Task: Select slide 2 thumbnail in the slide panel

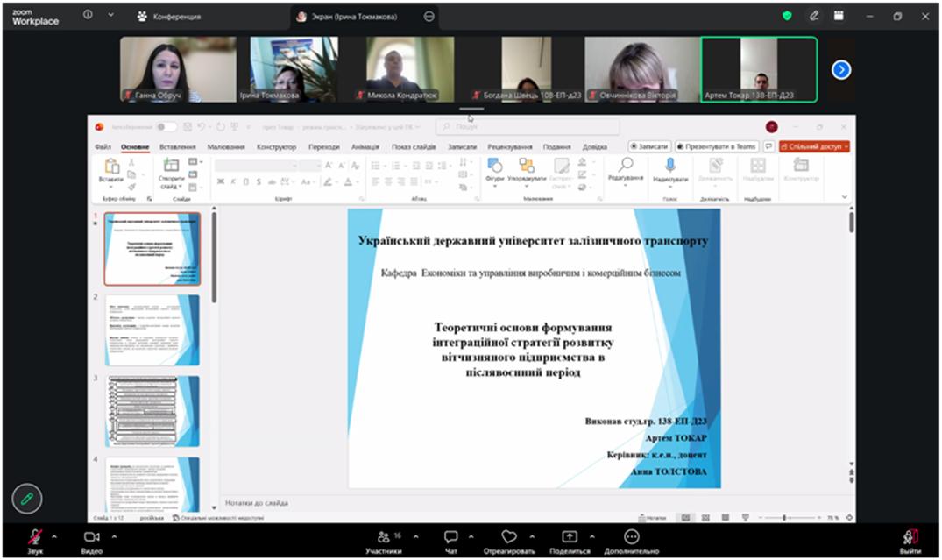Action: (152, 330)
